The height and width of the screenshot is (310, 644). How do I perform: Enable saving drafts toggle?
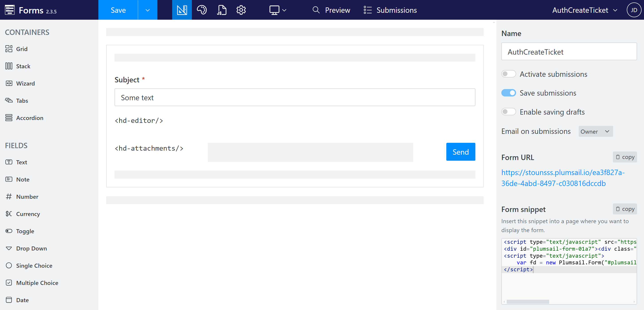508,112
